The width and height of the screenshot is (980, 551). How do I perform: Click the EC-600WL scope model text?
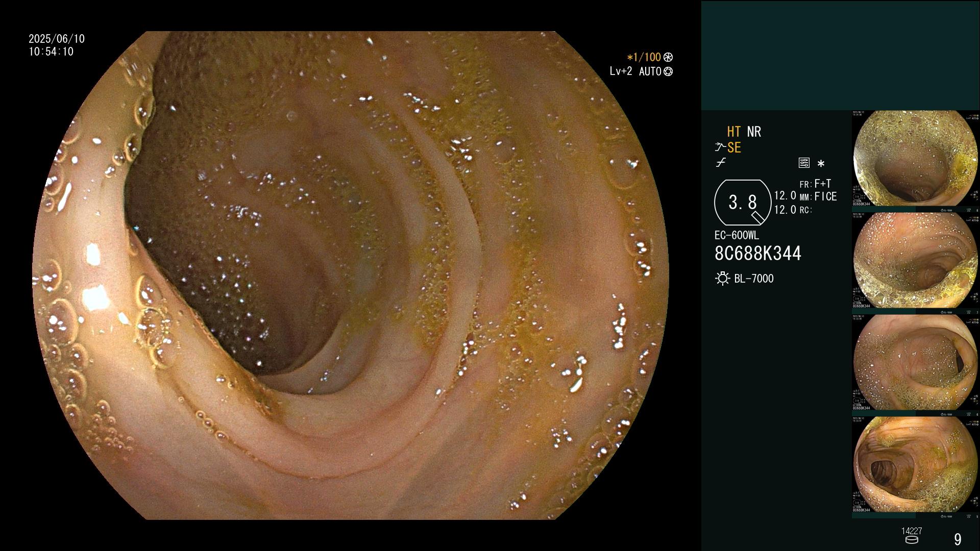[x=737, y=236]
